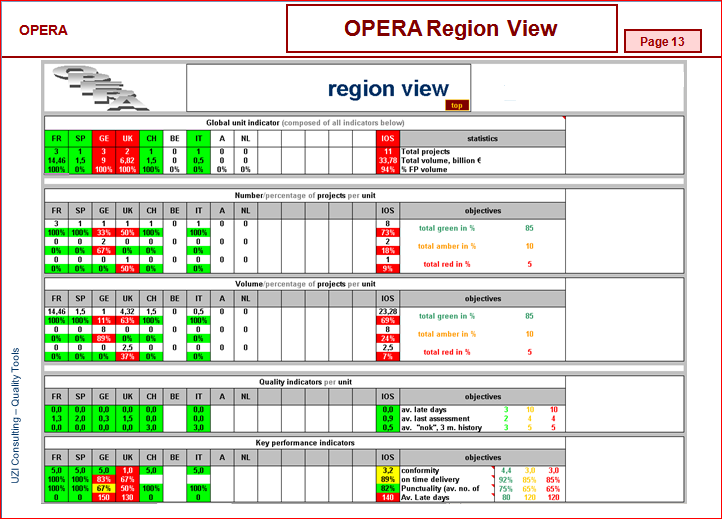Click red UK header in Global unit indicator
This screenshot has width=722, height=519.
click(x=127, y=138)
